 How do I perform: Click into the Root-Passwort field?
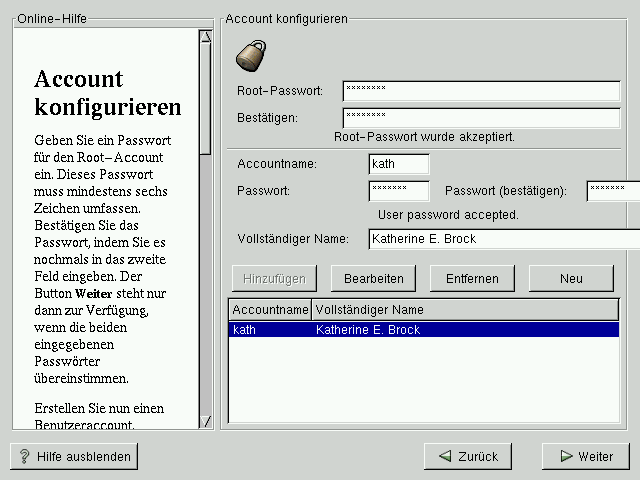pos(481,91)
